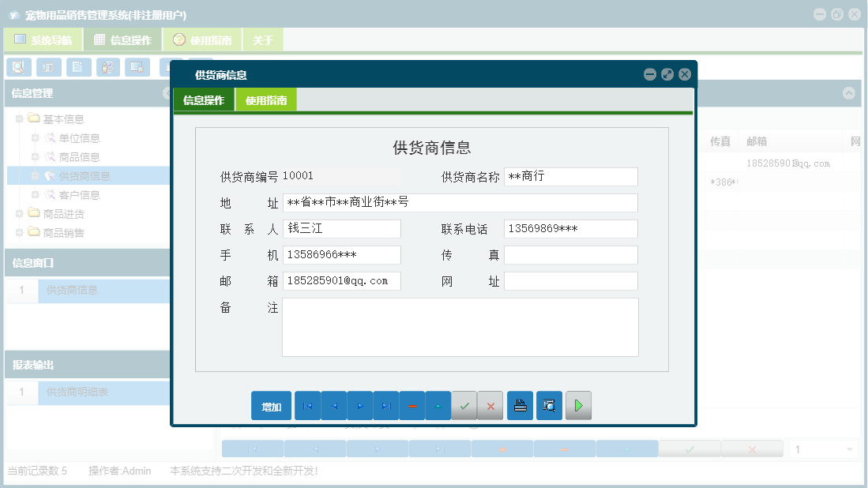Click the document page toolbar icon
Screen dimensions: 868x488
tap(79, 67)
